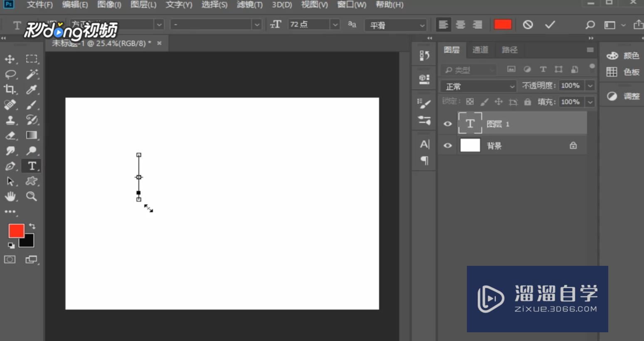This screenshot has height=341, width=644.
Task: Select the Custom Shape tool
Action: pyautogui.click(x=32, y=181)
